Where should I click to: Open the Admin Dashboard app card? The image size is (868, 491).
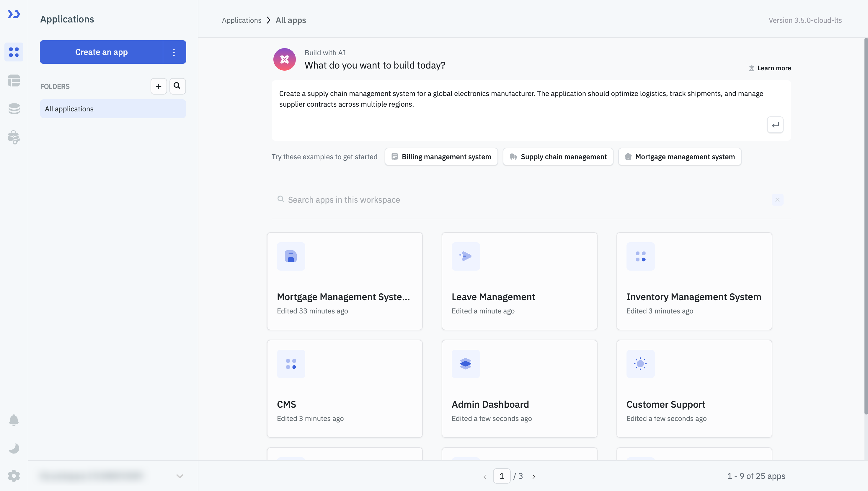click(519, 388)
